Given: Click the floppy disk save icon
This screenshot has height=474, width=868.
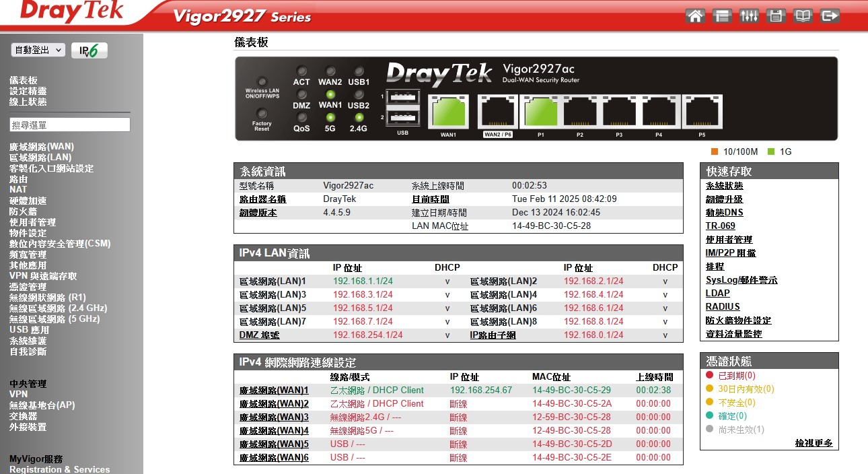Looking at the screenshot, I should pos(776,16).
